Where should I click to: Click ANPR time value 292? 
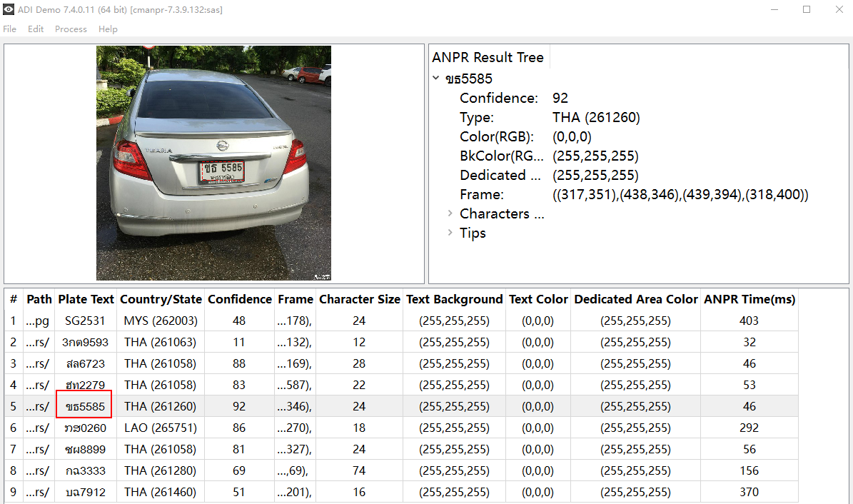(x=749, y=428)
